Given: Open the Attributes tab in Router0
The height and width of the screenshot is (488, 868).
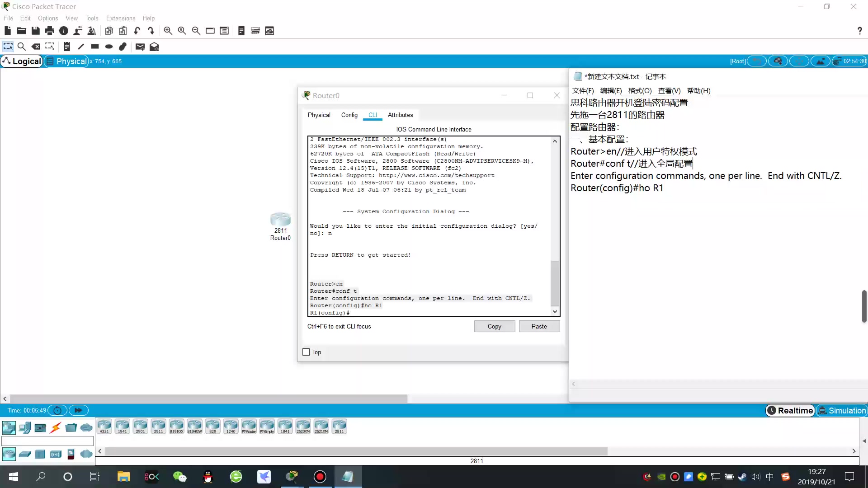Looking at the screenshot, I should [401, 115].
